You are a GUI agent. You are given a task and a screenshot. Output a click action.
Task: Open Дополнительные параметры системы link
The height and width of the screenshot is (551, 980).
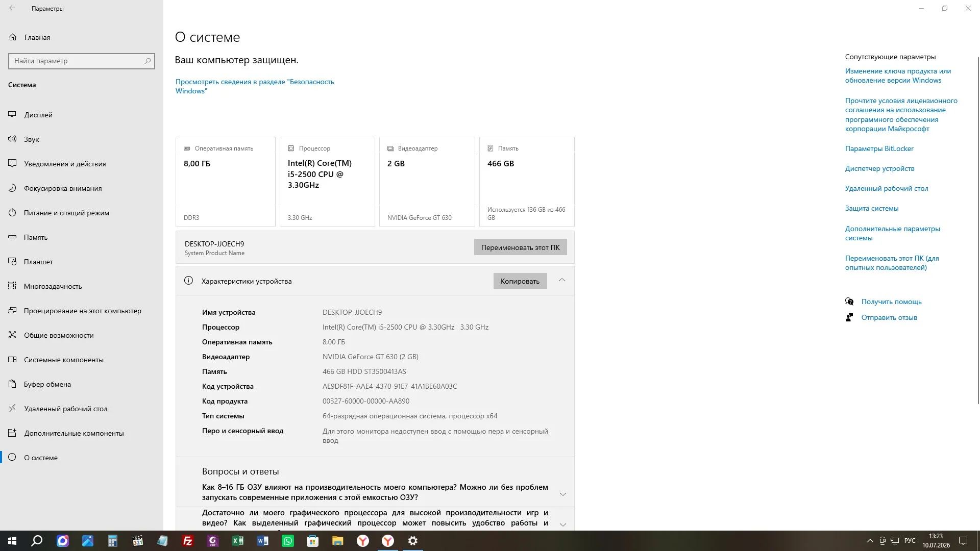[893, 233]
